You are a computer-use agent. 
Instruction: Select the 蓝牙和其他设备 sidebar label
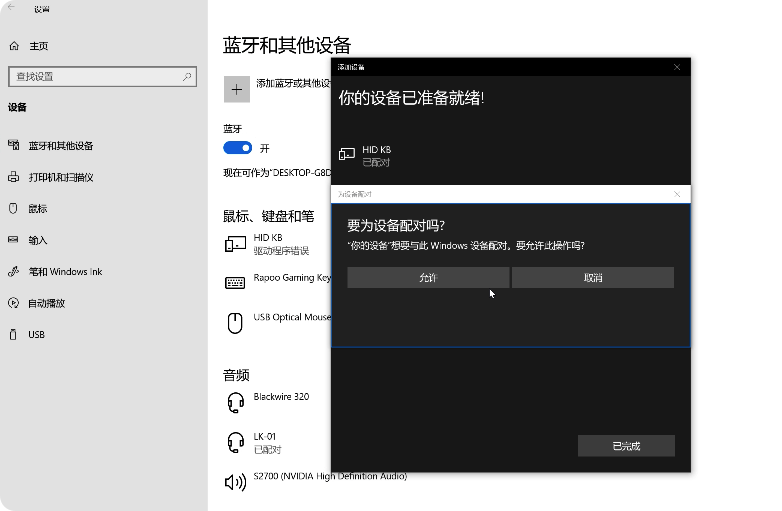point(61,146)
